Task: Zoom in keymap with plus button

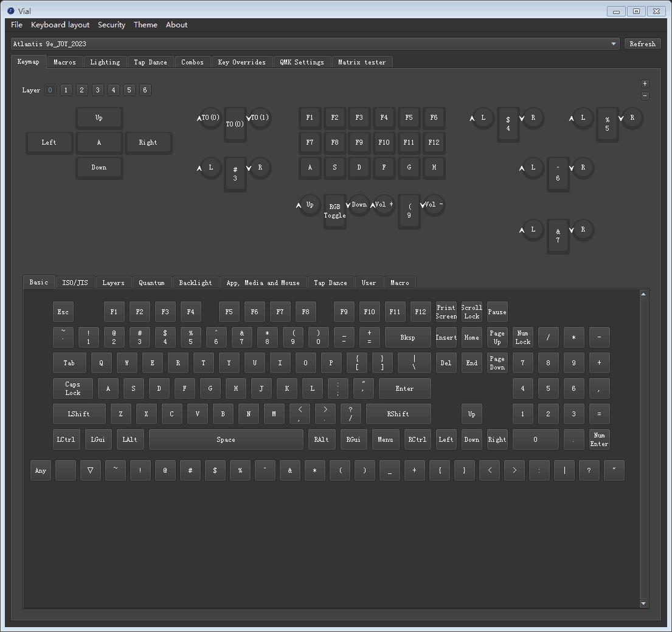Action: [x=645, y=84]
